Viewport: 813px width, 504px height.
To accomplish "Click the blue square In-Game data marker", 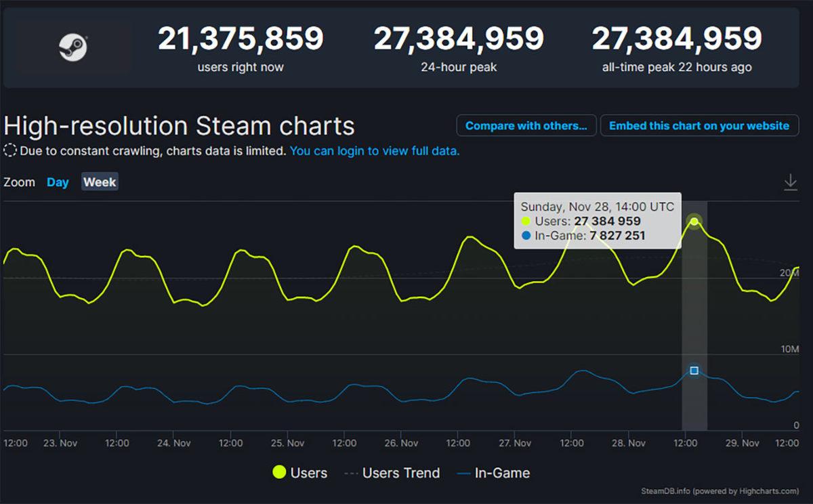I will click(694, 370).
